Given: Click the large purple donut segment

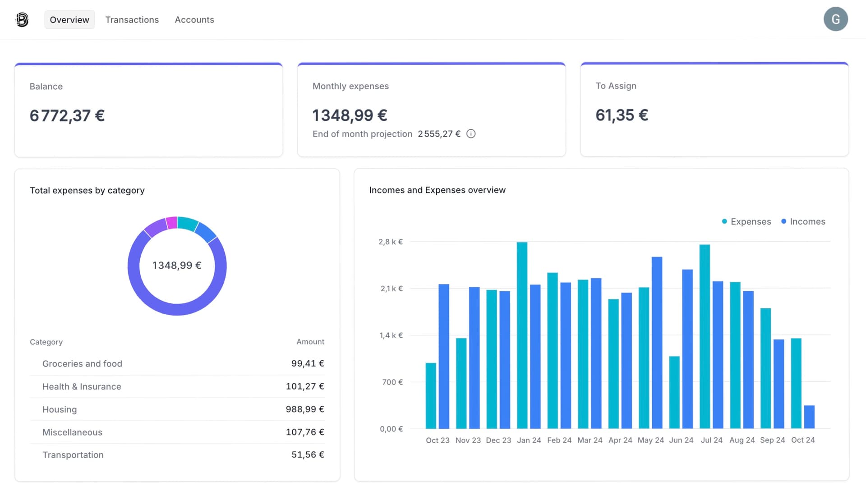Looking at the screenshot, I should click(x=177, y=309).
